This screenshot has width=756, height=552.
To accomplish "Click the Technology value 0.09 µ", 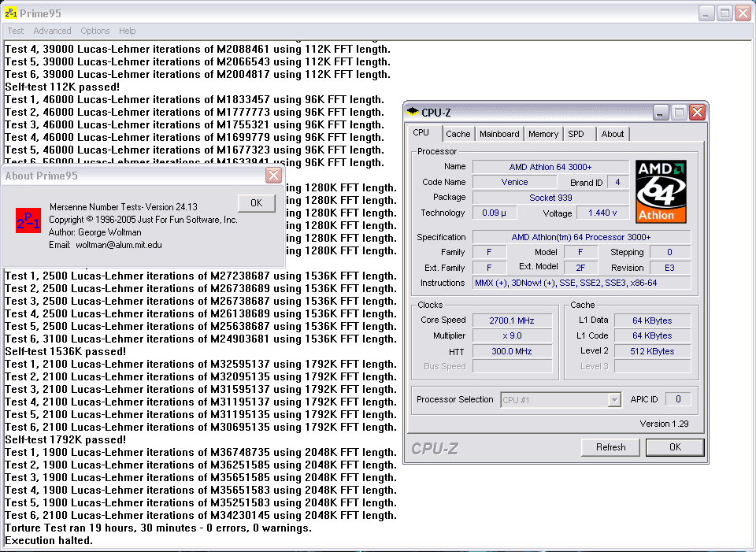I will pos(495,213).
